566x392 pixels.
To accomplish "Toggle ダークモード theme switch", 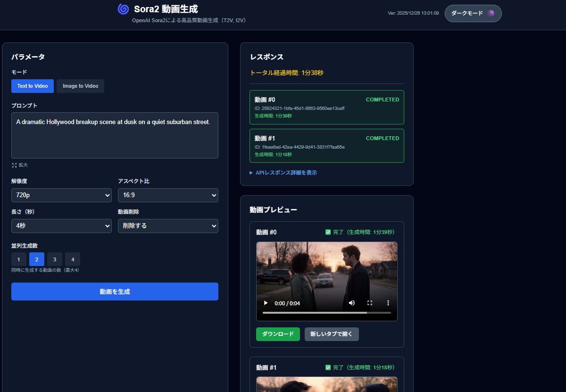I will click(x=473, y=13).
